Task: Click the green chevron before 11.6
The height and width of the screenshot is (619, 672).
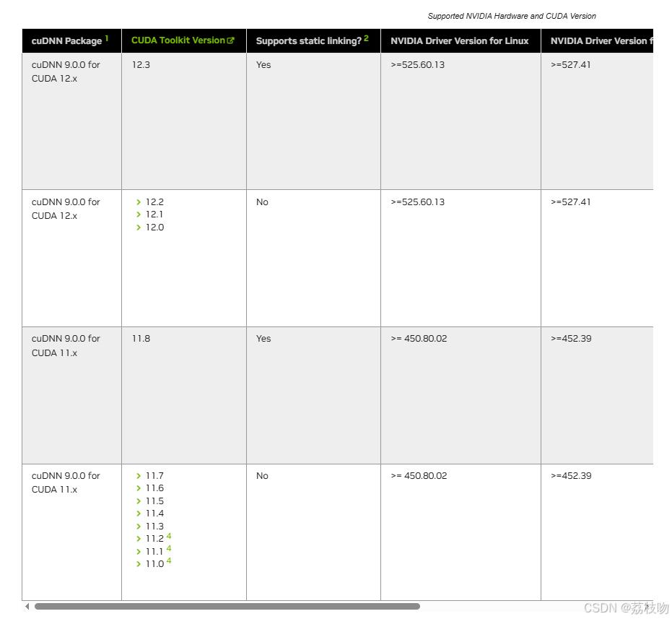Action: click(139, 488)
